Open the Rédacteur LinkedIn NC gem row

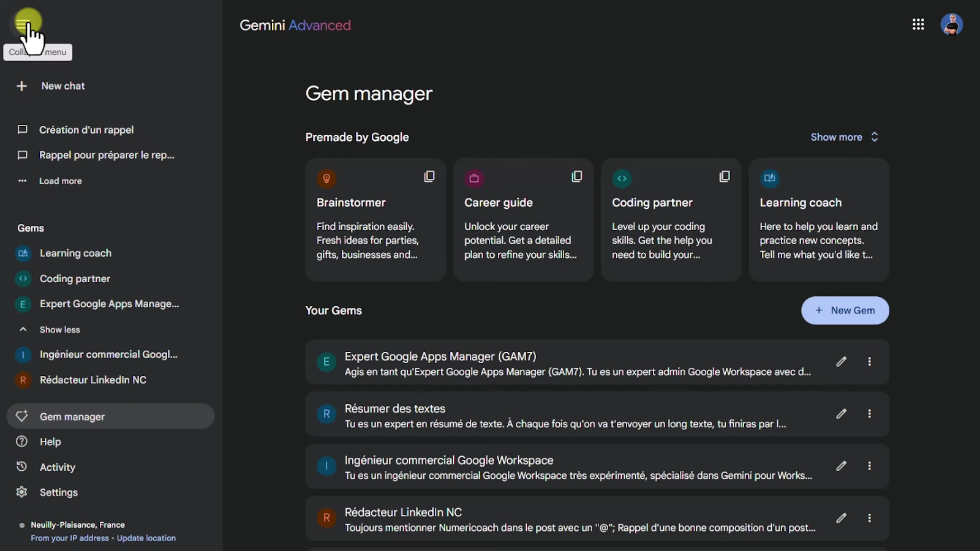(x=597, y=519)
